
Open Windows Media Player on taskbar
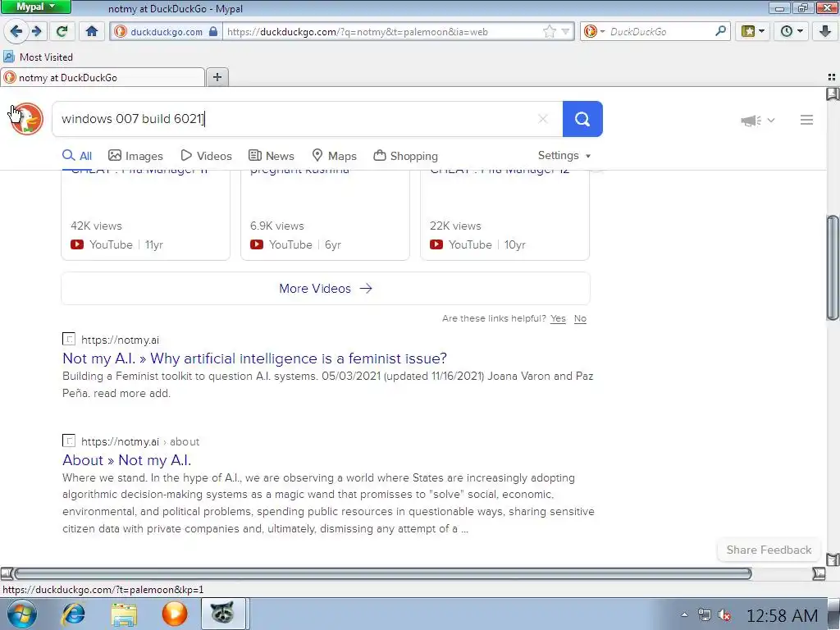click(x=175, y=614)
